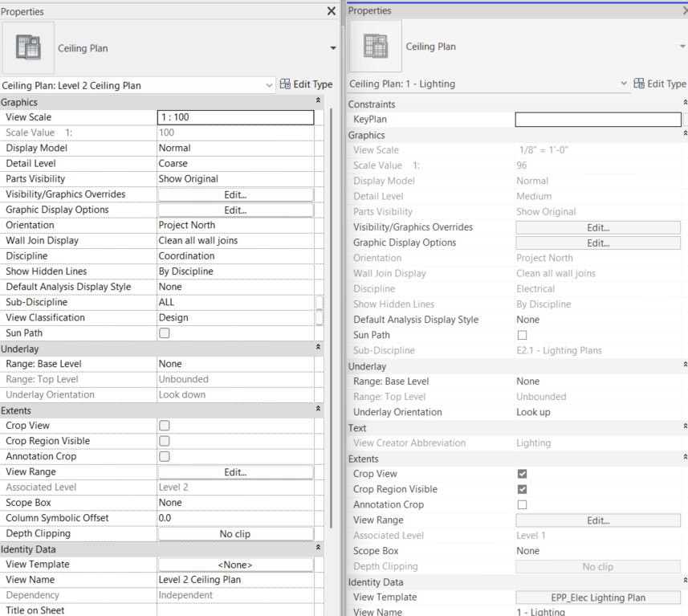Click the empty Title on Sheet field

click(236, 610)
